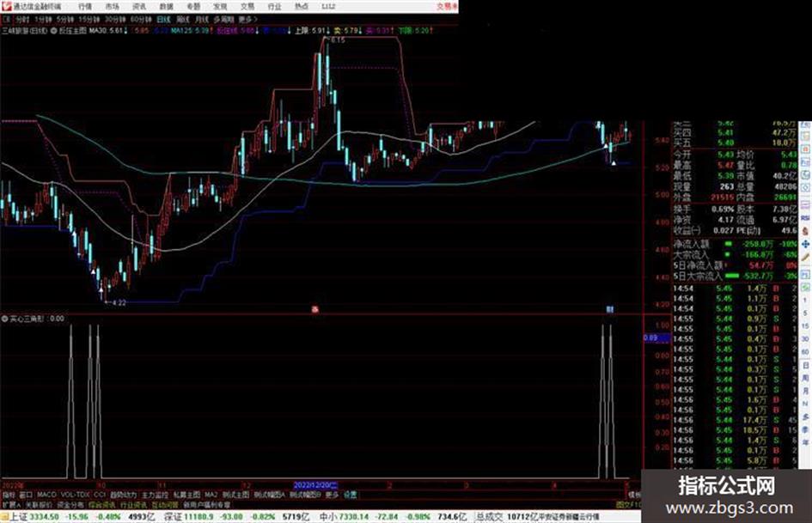Click the gear icon beside 实心三角形 indicator

(4, 319)
